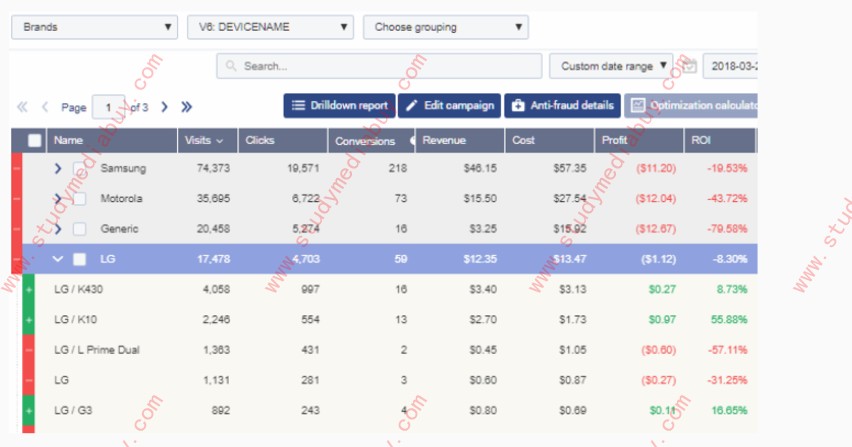Open the Choose grouping dropdown
852x447 pixels.
click(446, 27)
